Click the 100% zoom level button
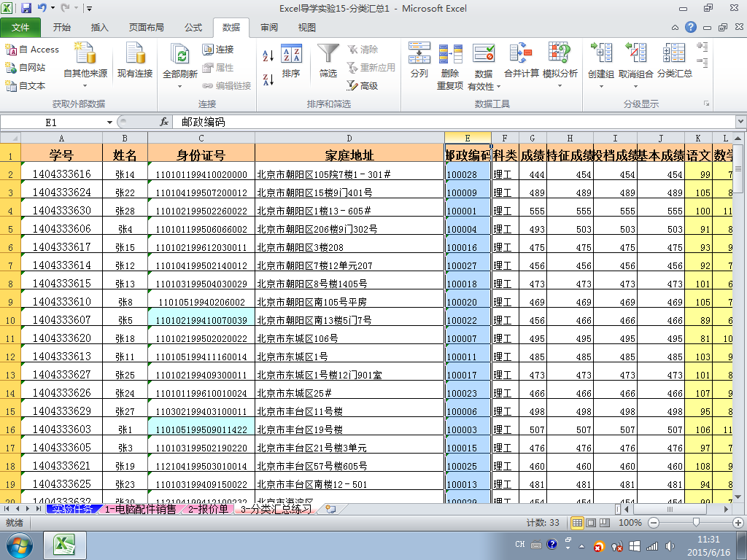Viewport: 747px width, 560px height. (630, 523)
